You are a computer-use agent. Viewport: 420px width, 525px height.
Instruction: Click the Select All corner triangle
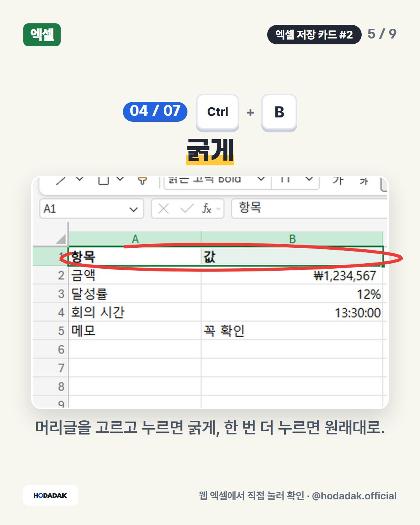tap(61, 238)
